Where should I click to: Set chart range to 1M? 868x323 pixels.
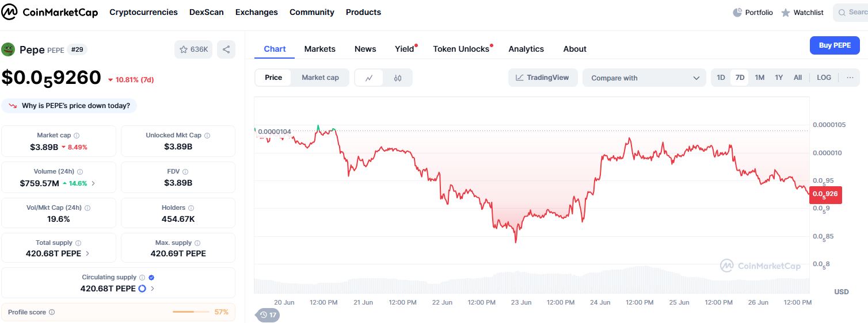[x=760, y=78]
